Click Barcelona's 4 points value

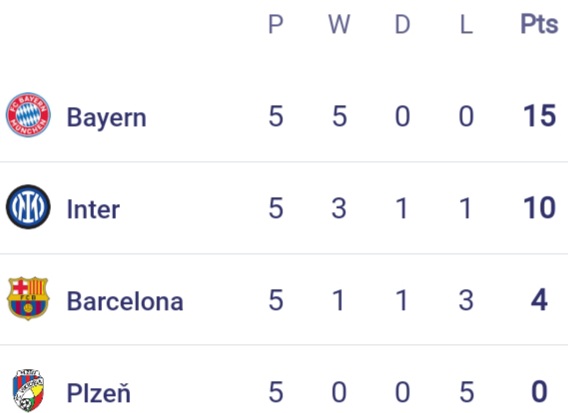coord(539,300)
